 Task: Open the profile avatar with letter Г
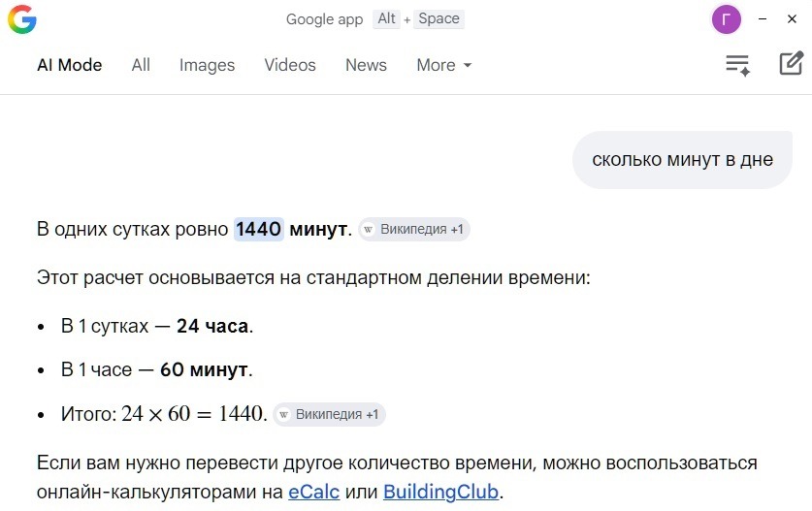pyautogui.click(x=726, y=19)
